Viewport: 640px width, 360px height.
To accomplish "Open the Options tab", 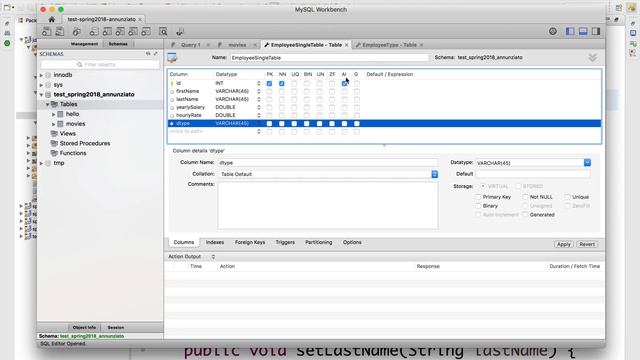I will 352,242.
